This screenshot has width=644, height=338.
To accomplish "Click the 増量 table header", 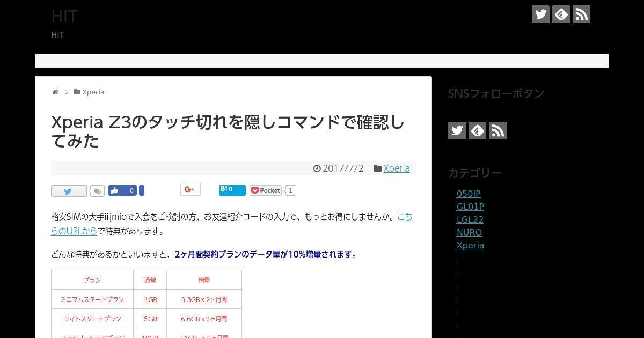I will point(204,280).
